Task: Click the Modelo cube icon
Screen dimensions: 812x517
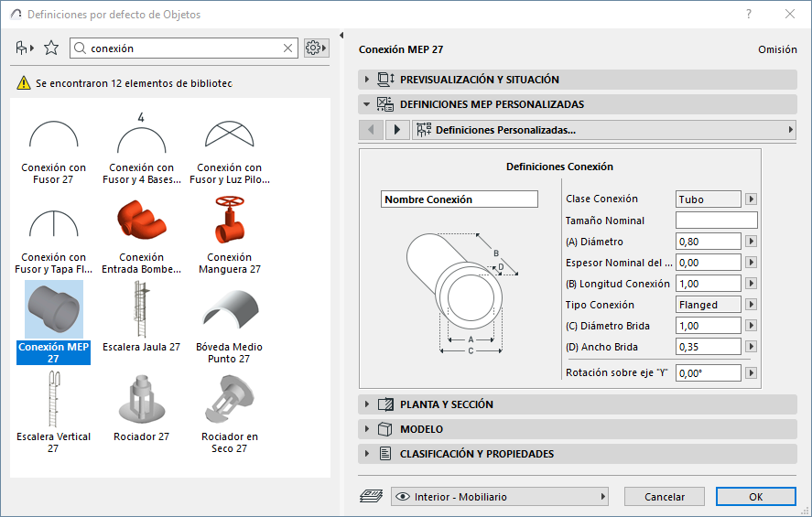Action: 384,429
